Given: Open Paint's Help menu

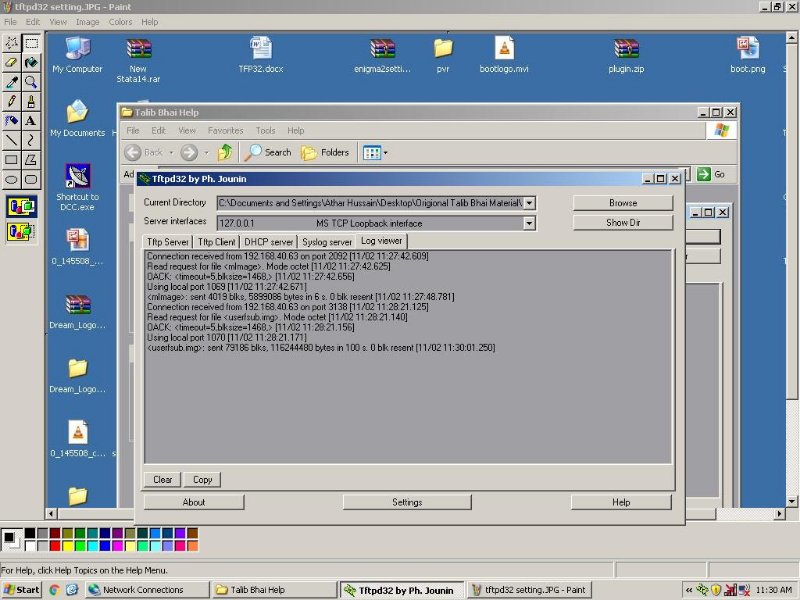Looking at the screenshot, I should click(149, 22).
